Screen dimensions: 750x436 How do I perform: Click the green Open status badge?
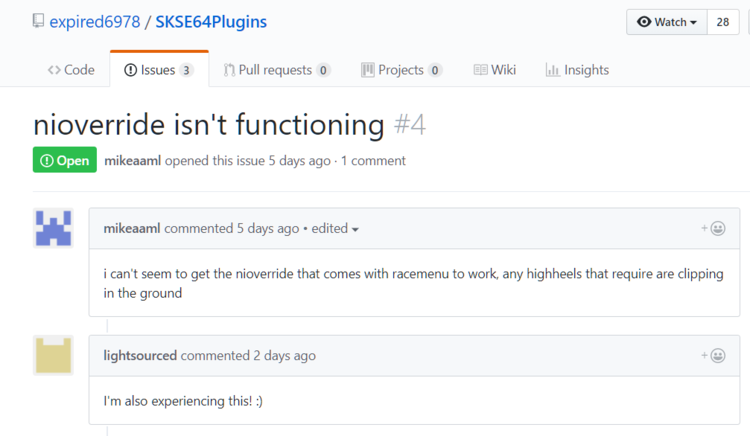tap(65, 160)
